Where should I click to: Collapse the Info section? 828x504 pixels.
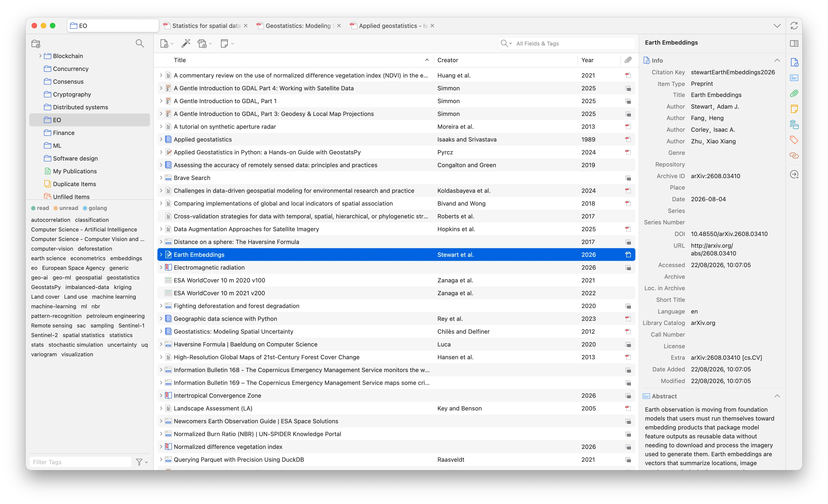pyautogui.click(x=777, y=60)
